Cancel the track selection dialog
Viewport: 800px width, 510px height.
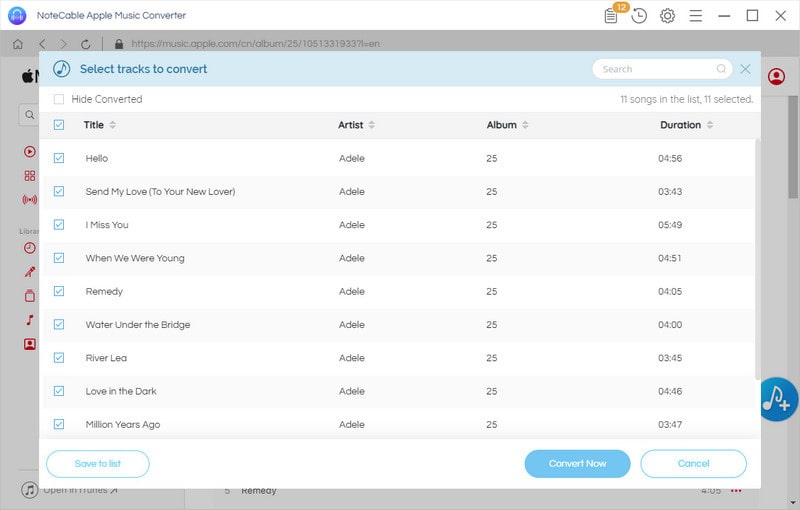[693, 464]
